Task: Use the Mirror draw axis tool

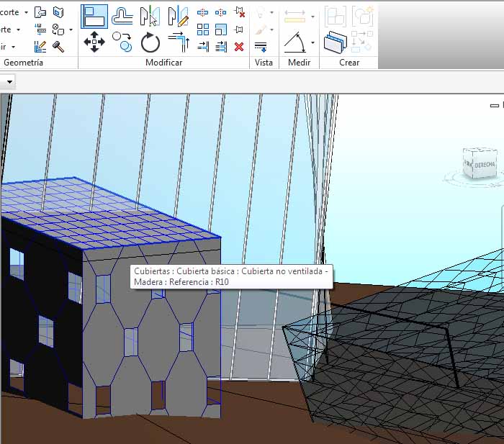Action: click(x=178, y=15)
